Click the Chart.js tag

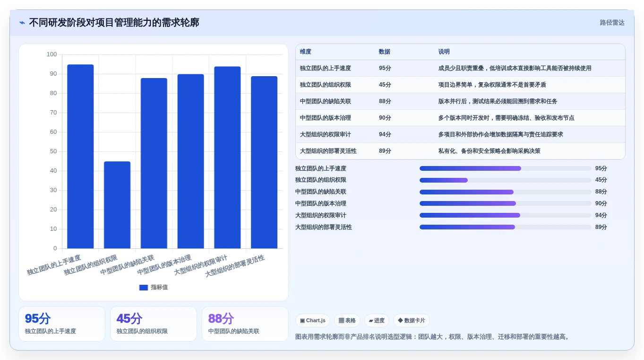(313, 321)
